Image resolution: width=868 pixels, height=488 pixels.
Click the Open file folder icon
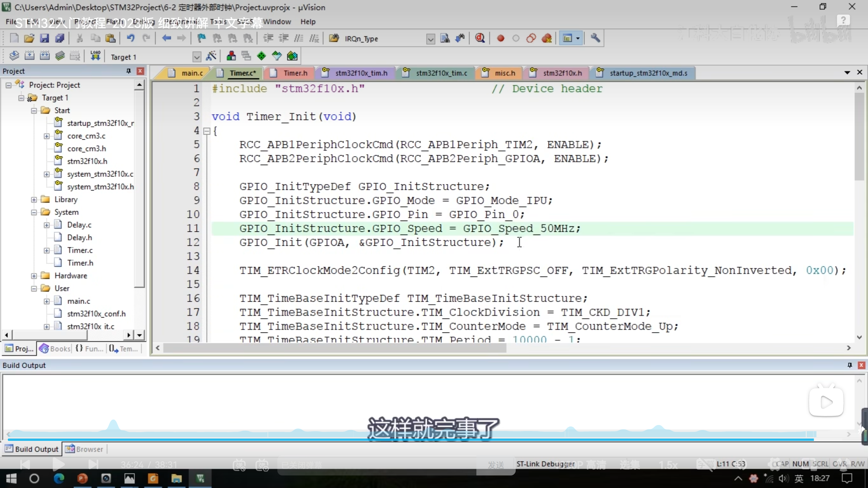click(29, 38)
